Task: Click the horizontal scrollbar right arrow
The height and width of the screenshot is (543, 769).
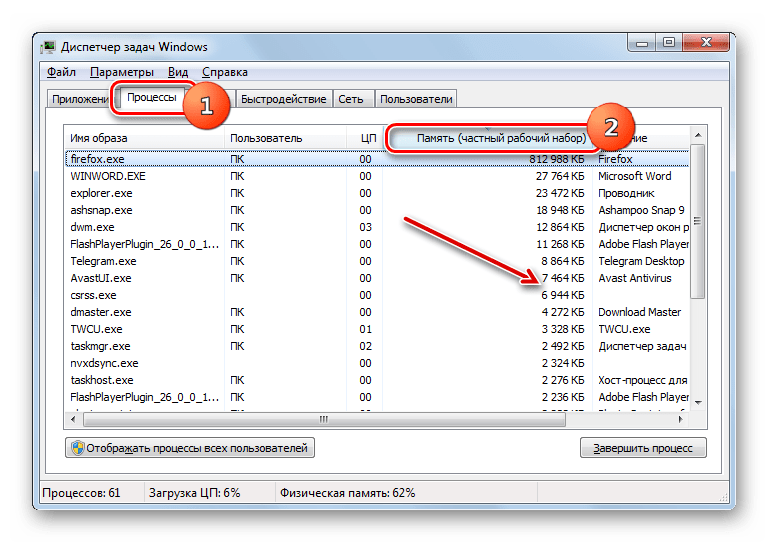Action: click(x=680, y=419)
